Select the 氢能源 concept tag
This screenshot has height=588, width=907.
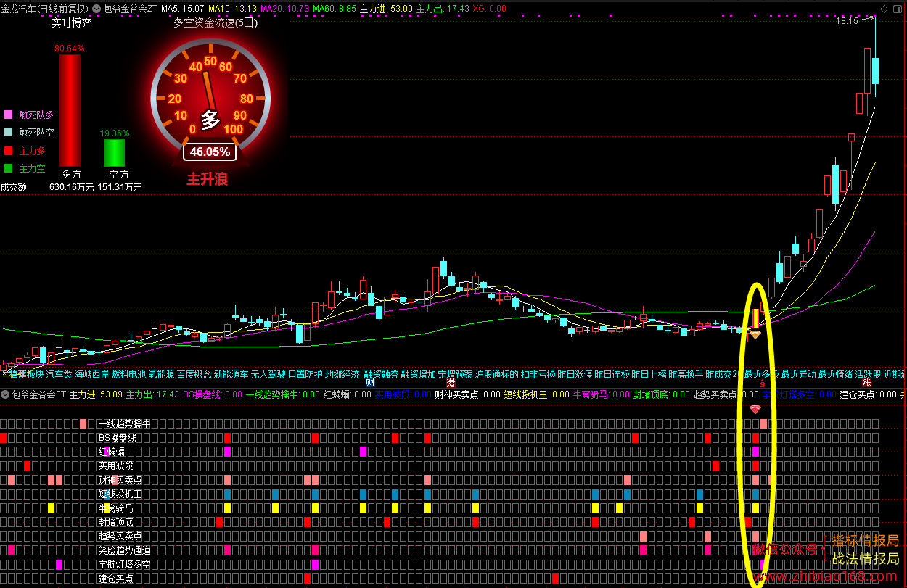tap(162, 375)
